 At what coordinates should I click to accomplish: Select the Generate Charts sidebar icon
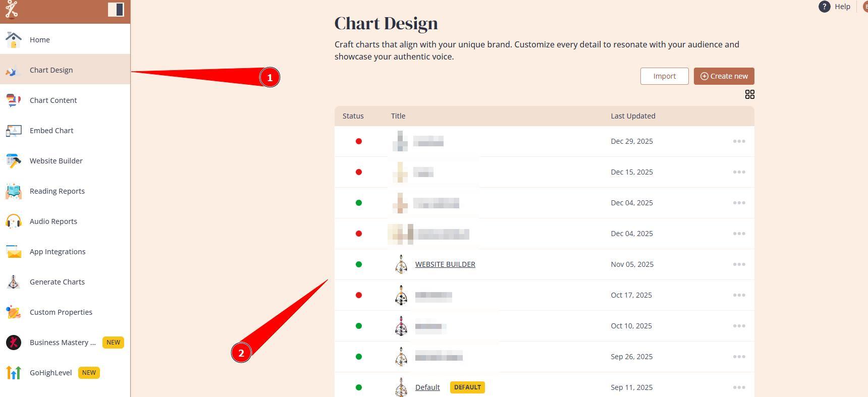pyautogui.click(x=14, y=282)
